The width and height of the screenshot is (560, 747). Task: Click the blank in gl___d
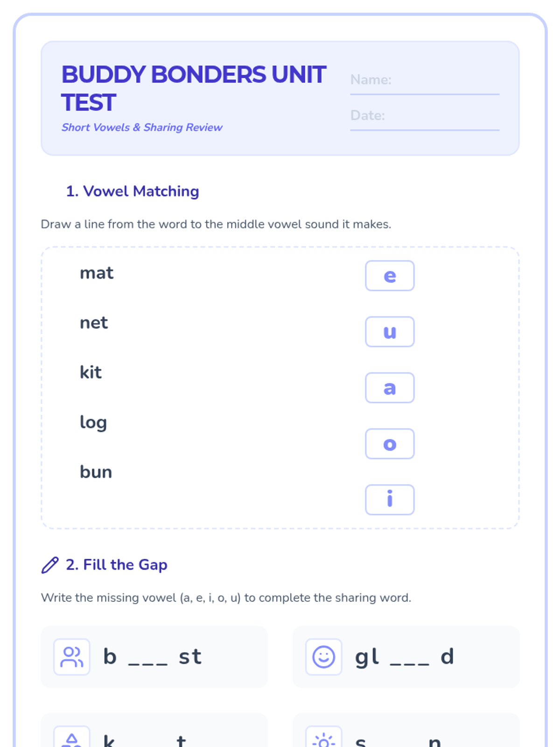click(x=409, y=659)
